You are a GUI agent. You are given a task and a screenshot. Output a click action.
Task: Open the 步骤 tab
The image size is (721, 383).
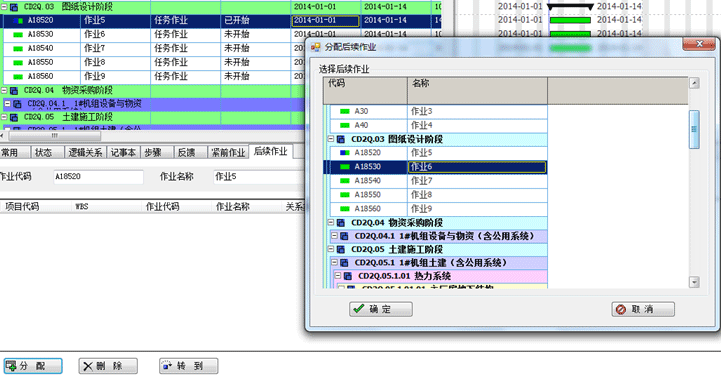[153, 152]
